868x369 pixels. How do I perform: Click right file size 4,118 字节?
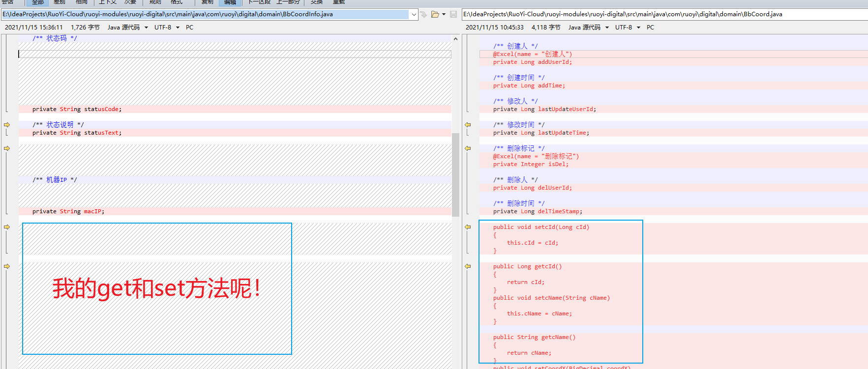pyautogui.click(x=546, y=28)
